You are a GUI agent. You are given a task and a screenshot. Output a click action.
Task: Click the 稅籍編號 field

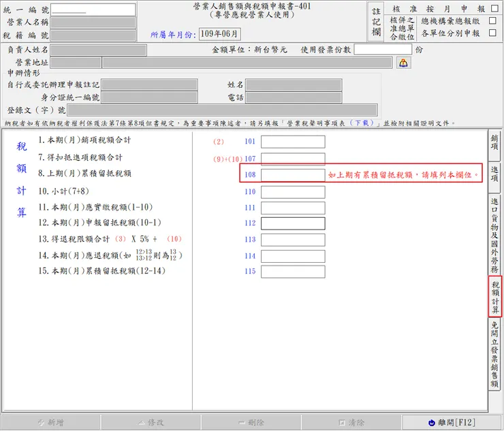click(93, 35)
